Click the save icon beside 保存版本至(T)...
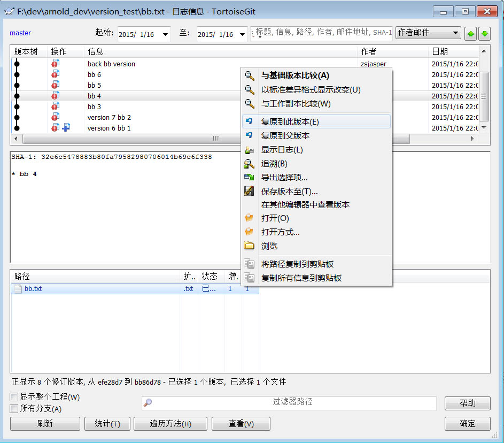 click(x=249, y=191)
